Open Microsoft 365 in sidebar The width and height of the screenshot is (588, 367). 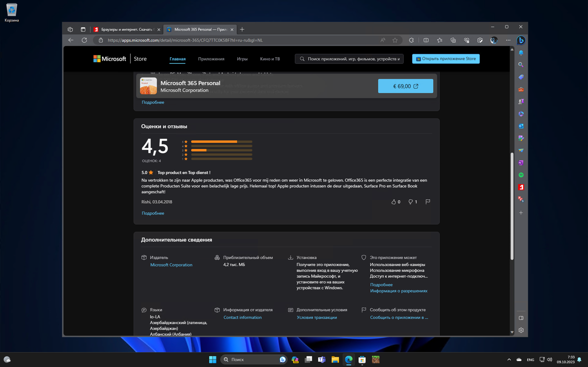(x=521, y=114)
